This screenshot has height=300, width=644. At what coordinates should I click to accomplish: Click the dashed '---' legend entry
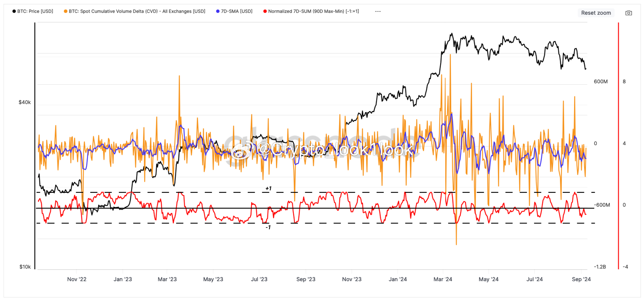378,11
